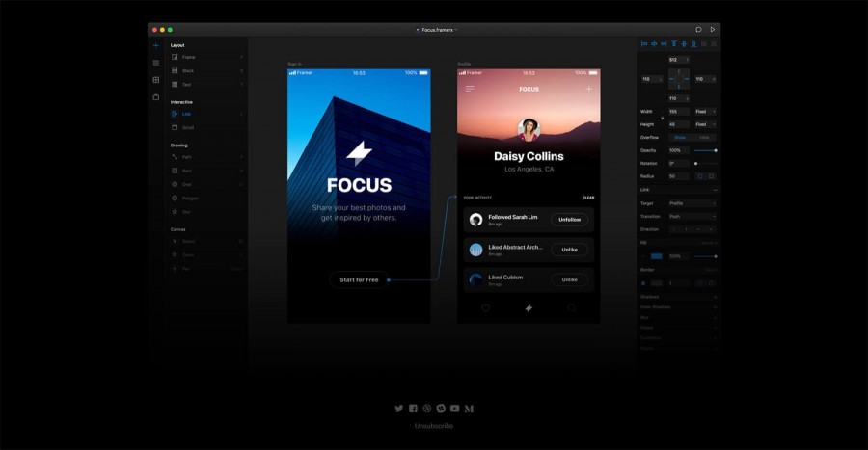Align selection to top edge
868x450 pixels.
tap(674, 43)
